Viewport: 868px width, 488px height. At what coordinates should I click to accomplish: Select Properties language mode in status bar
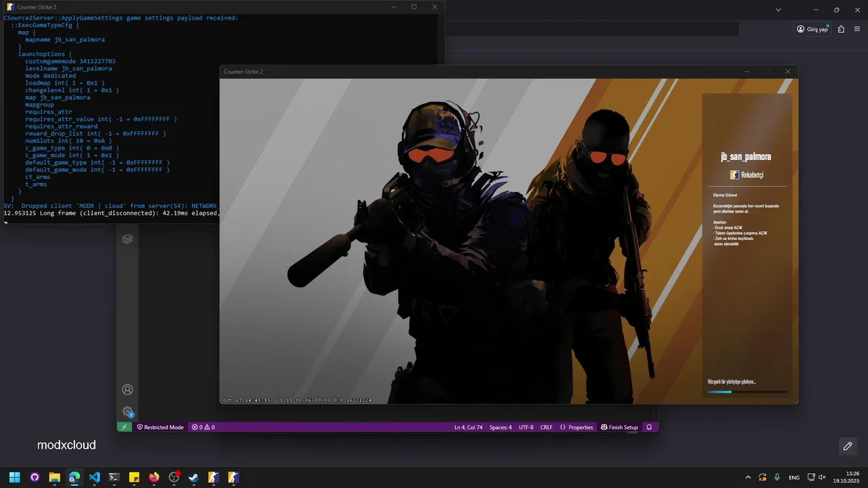point(576,427)
